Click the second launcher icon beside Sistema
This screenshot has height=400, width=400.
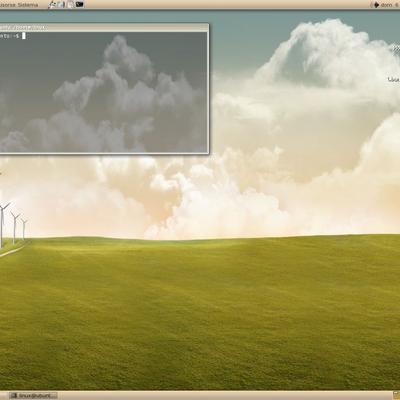pyautogui.click(x=61, y=4)
